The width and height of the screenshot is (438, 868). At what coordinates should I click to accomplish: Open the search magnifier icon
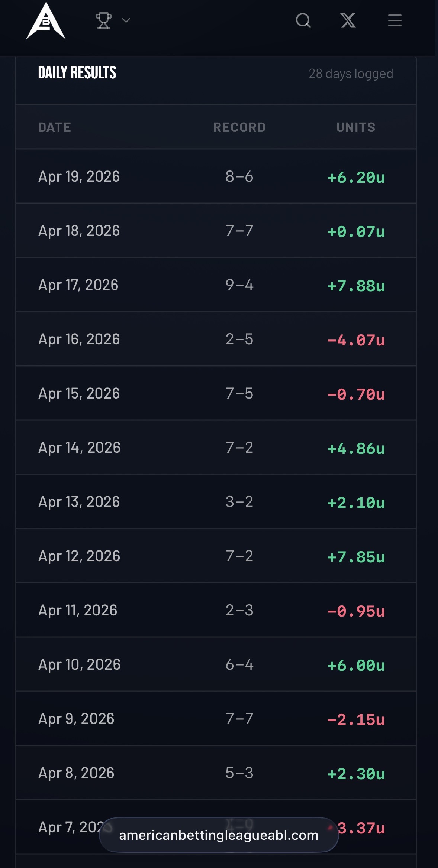click(303, 21)
